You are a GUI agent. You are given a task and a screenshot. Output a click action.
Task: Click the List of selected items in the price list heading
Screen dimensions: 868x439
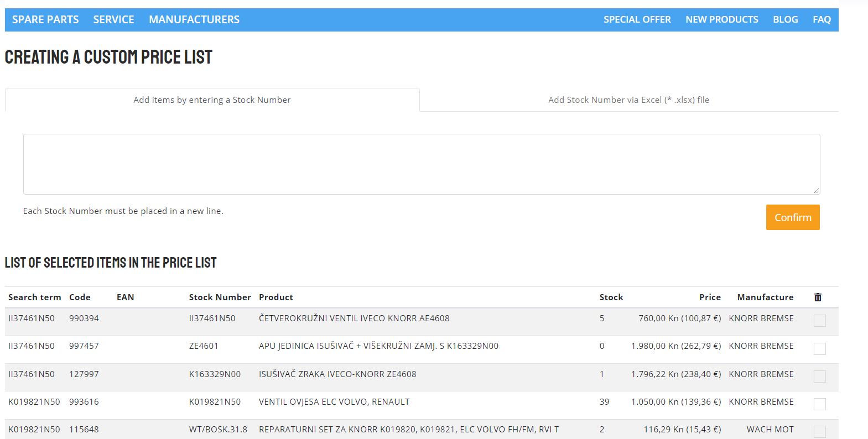pyautogui.click(x=111, y=263)
